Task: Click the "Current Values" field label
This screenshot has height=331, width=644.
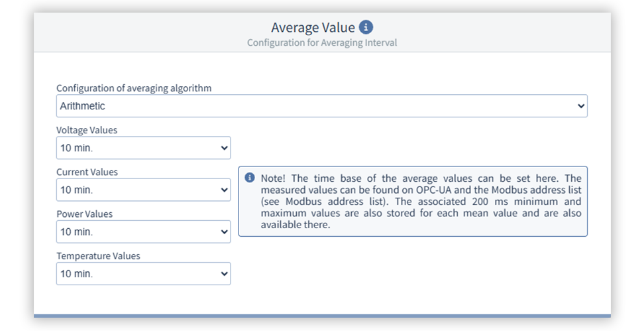Action: click(x=87, y=172)
